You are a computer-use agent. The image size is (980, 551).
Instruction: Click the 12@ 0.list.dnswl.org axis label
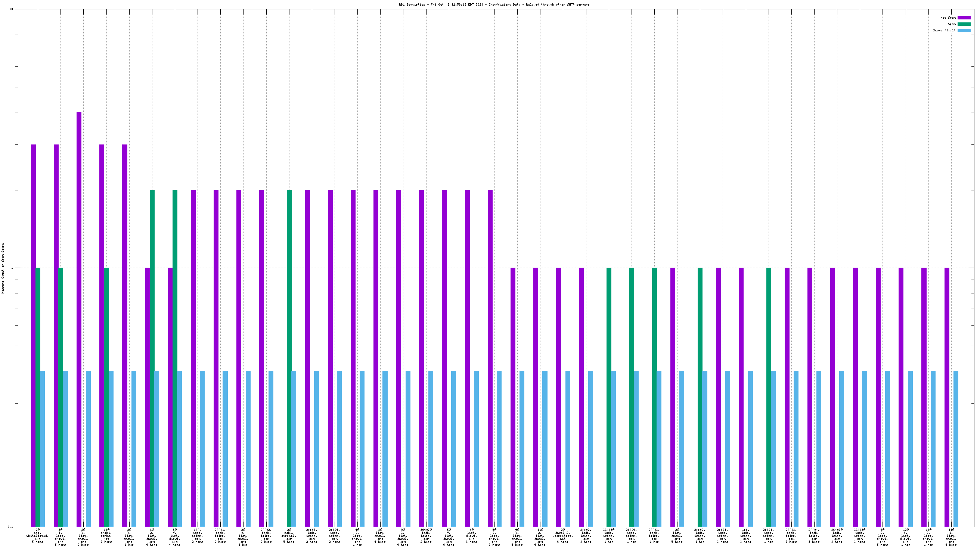point(905,536)
